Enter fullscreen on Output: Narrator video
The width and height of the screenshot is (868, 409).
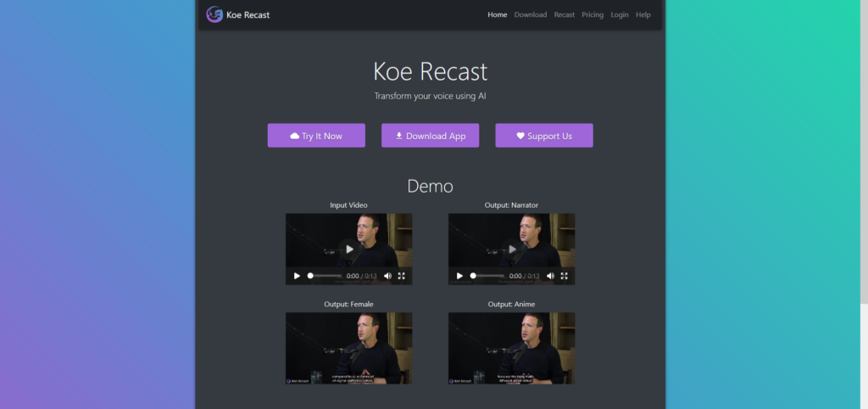pyautogui.click(x=564, y=276)
